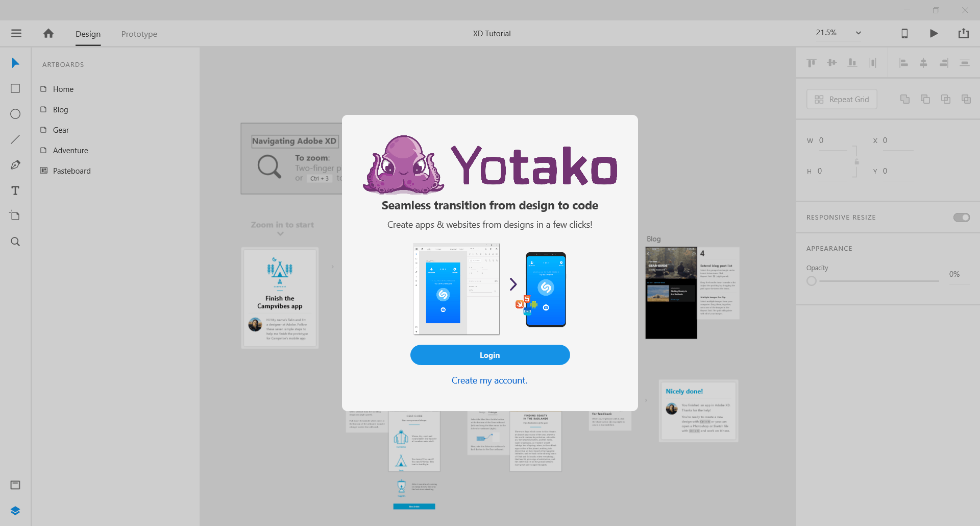980x526 pixels.
Task: Select the Rectangle tool
Action: pyautogui.click(x=15, y=88)
